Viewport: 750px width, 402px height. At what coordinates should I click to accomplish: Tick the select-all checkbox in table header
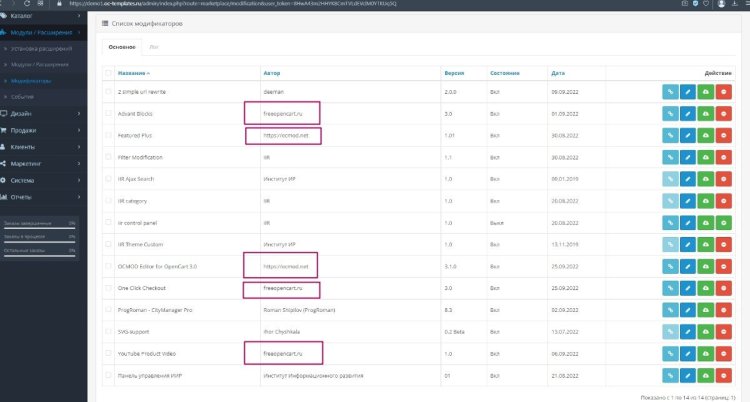(109, 73)
